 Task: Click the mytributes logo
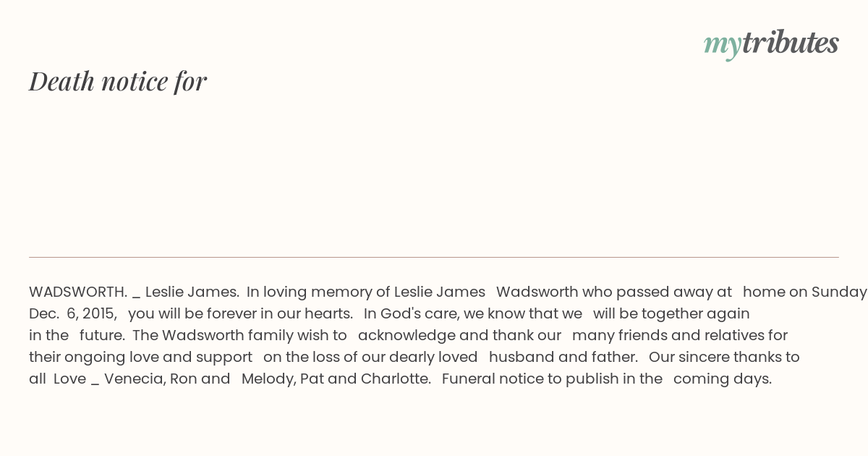771,44
